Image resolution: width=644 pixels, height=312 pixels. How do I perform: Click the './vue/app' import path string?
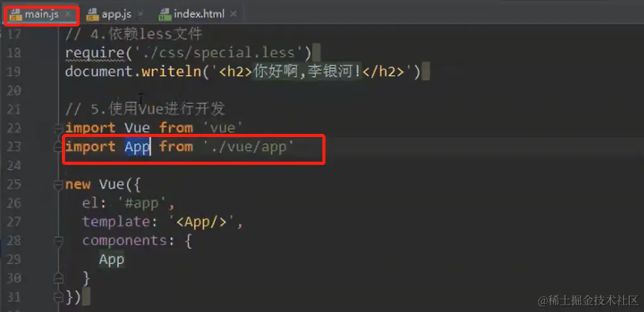pos(249,147)
